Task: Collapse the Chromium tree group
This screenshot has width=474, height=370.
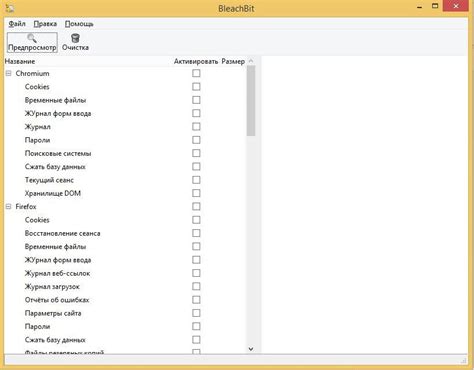Action: pos(9,73)
